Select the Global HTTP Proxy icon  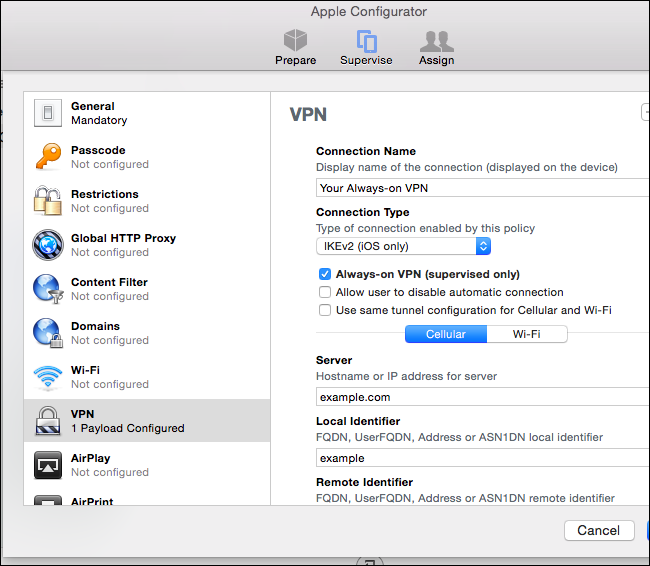(x=48, y=245)
